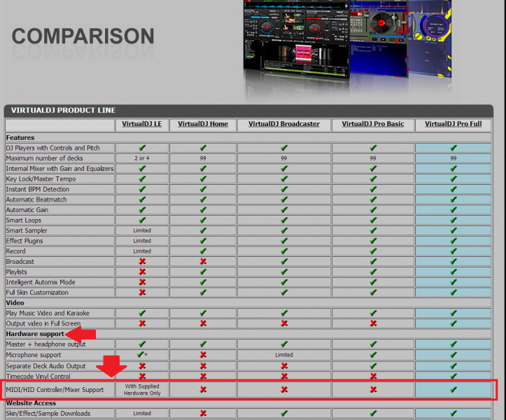Open the VirtualDJ LE column link
506x420 pixels.
click(142, 124)
